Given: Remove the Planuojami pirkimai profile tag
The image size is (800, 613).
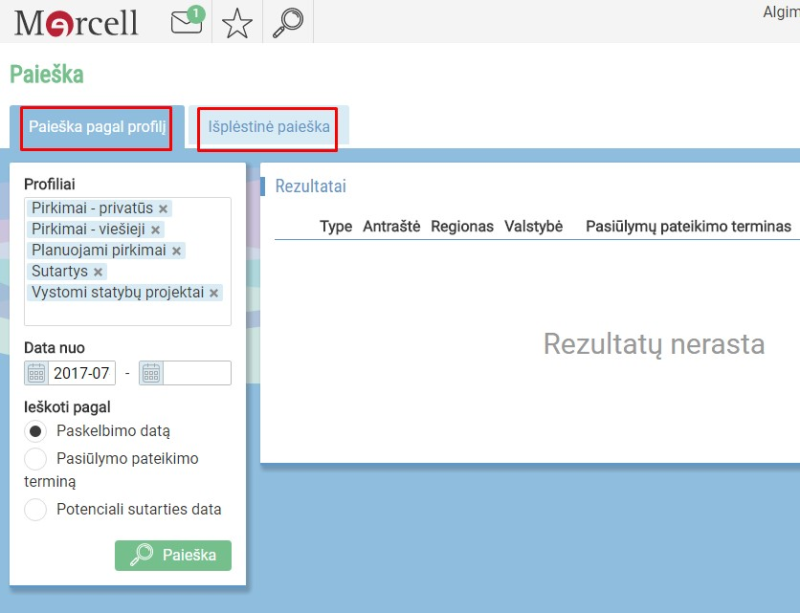Looking at the screenshot, I should [x=178, y=249].
